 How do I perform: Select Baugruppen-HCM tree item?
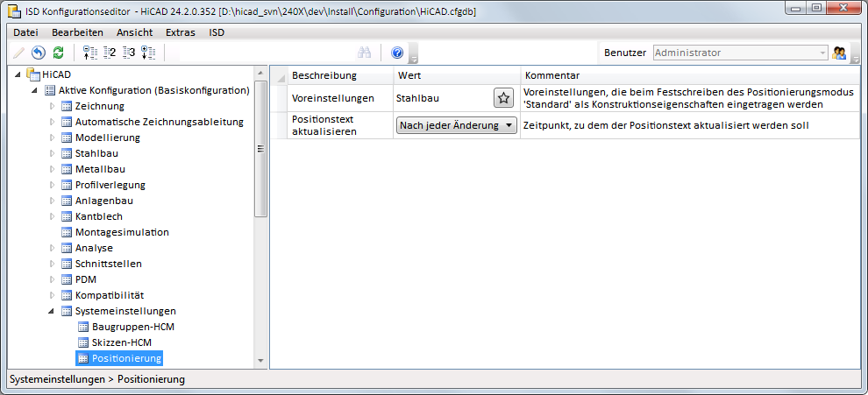pyautogui.click(x=133, y=327)
